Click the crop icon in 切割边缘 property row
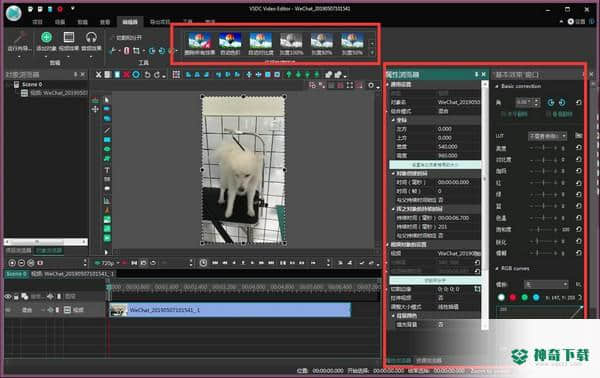Viewport: 600px width, 378px height. pos(477,289)
